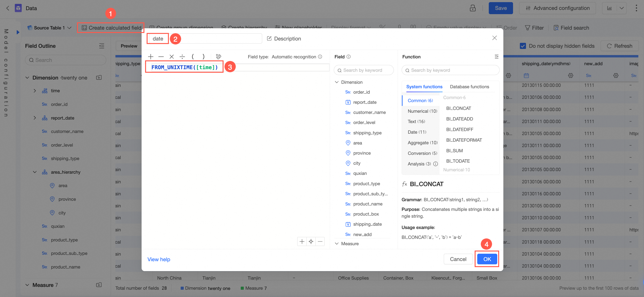Click the lock icon next to Save
Viewport: 644px width, 297px height.
473,8
